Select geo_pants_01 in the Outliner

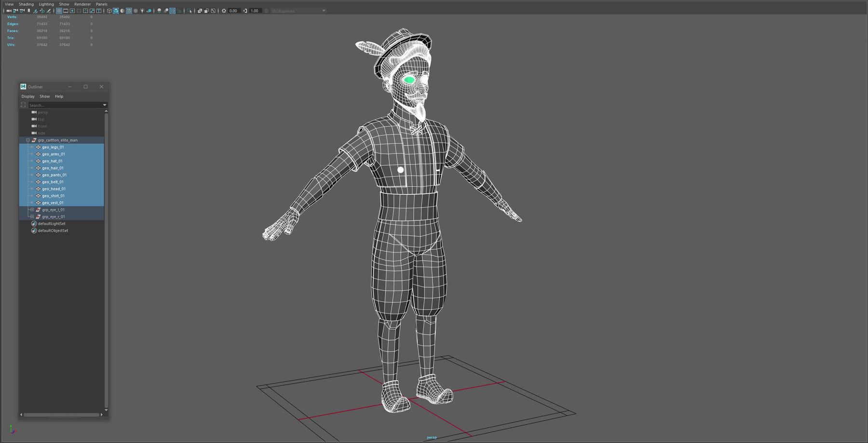click(x=54, y=175)
